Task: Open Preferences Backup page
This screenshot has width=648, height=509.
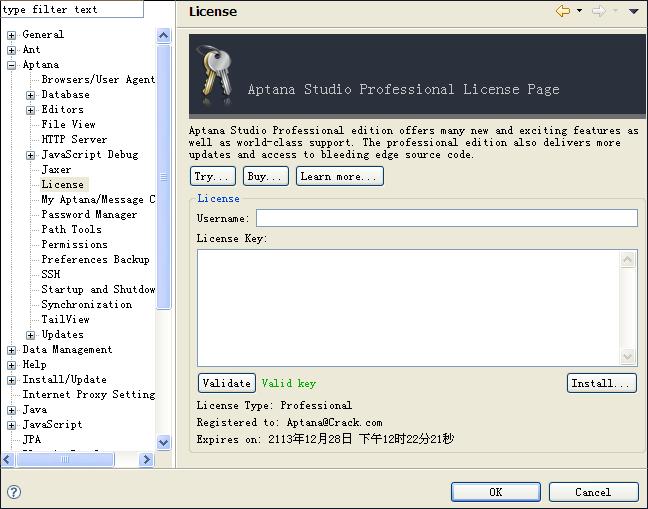Action: coord(95,259)
